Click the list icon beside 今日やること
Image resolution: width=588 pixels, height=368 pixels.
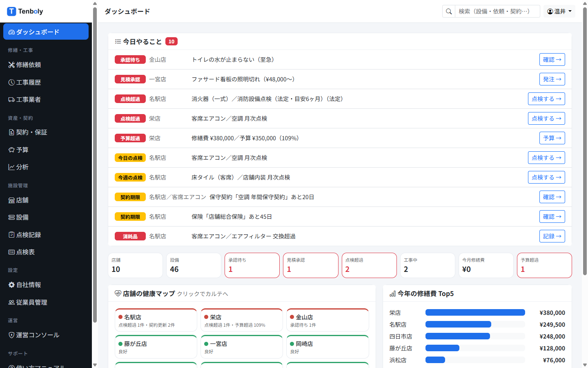click(118, 41)
